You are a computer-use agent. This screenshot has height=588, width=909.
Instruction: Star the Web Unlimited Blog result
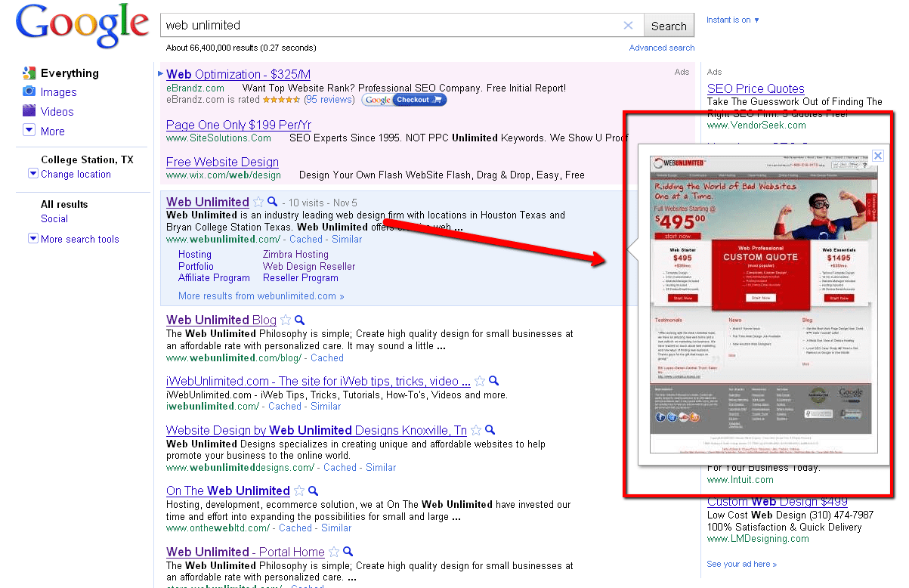click(286, 320)
